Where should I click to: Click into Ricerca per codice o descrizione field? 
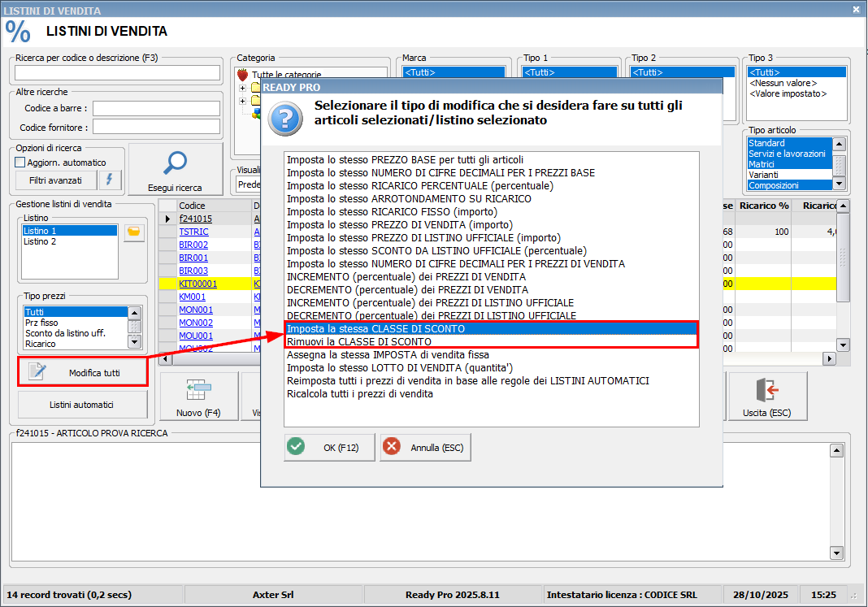tap(117, 73)
